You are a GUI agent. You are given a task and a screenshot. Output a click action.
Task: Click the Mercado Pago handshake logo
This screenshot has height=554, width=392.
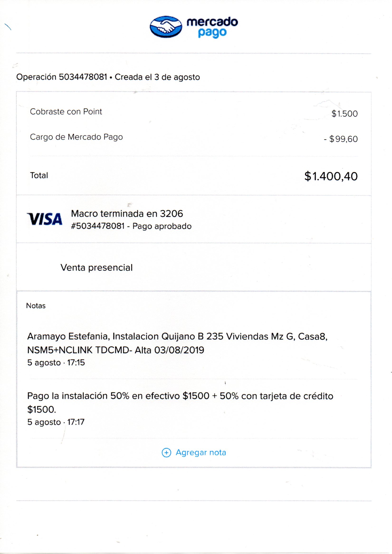(166, 27)
